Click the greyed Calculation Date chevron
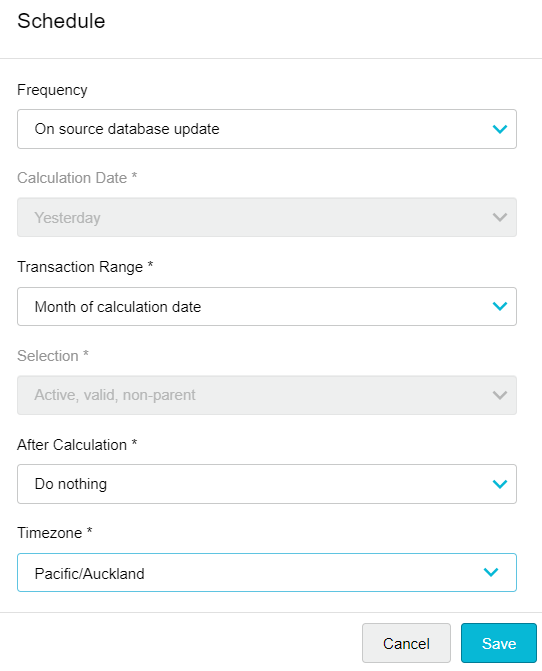The image size is (542, 671). pos(499,217)
